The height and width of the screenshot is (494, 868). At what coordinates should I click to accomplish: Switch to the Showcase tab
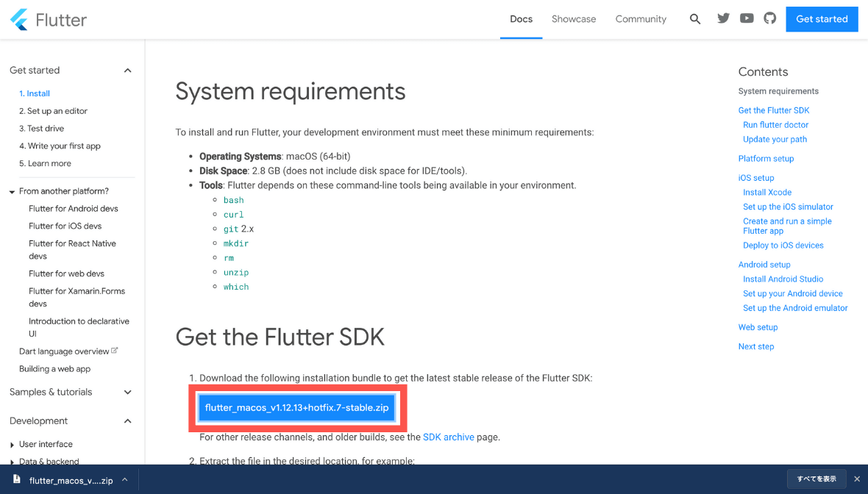pyautogui.click(x=574, y=19)
